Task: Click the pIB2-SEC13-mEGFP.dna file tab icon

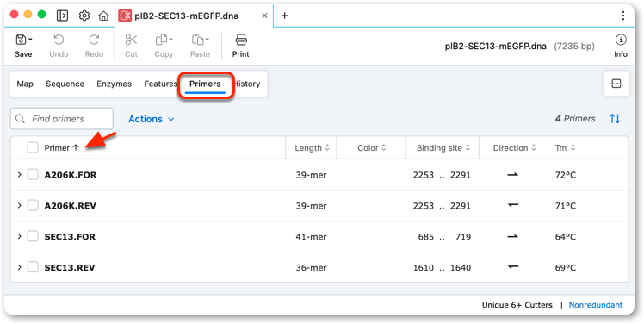Action: pos(125,16)
